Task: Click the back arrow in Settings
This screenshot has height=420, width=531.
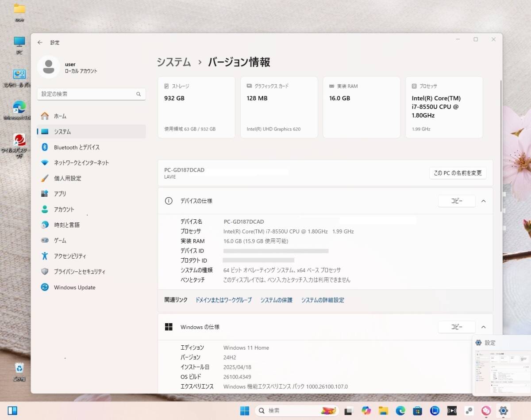Action: 40,42
